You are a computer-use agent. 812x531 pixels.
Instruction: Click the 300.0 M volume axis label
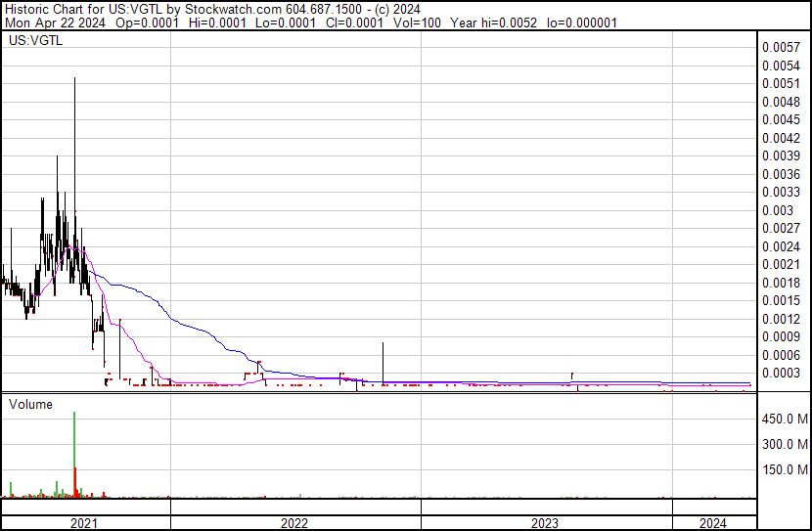click(784, 445)
